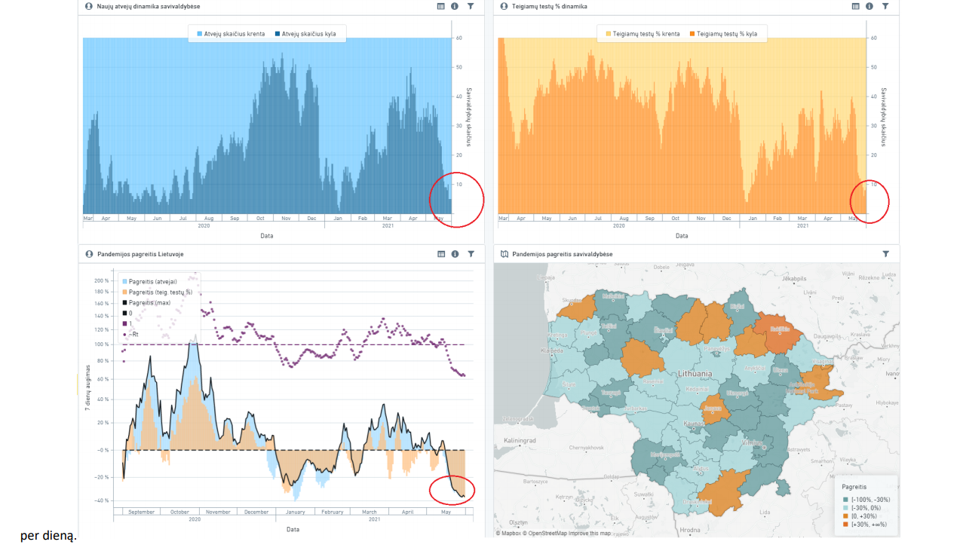Click 'Jul' axis label in Teigiamų testų chart
Viewport: 963px width, 560px height.
(x=598, y=218)
